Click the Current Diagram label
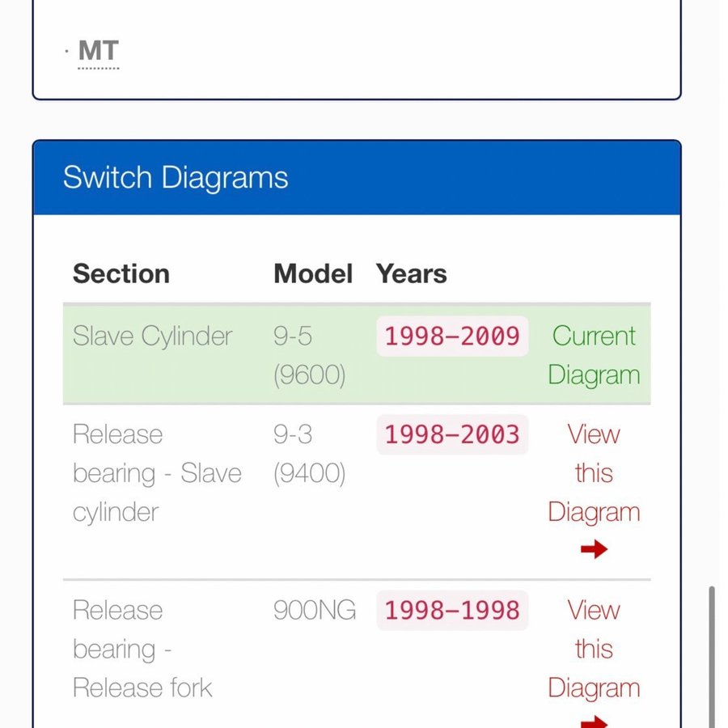The width and height of the screenshot is (728, 728). pos(594,355)
